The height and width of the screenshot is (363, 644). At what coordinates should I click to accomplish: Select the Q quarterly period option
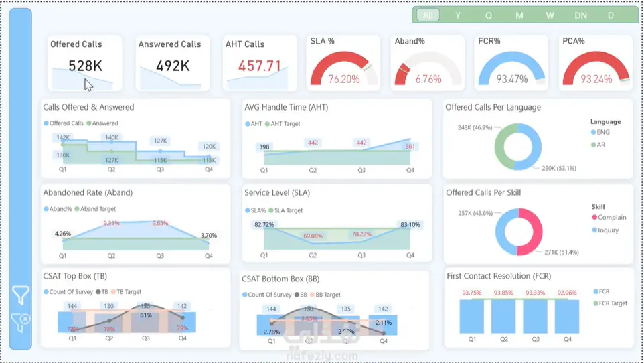coord(488,15)
